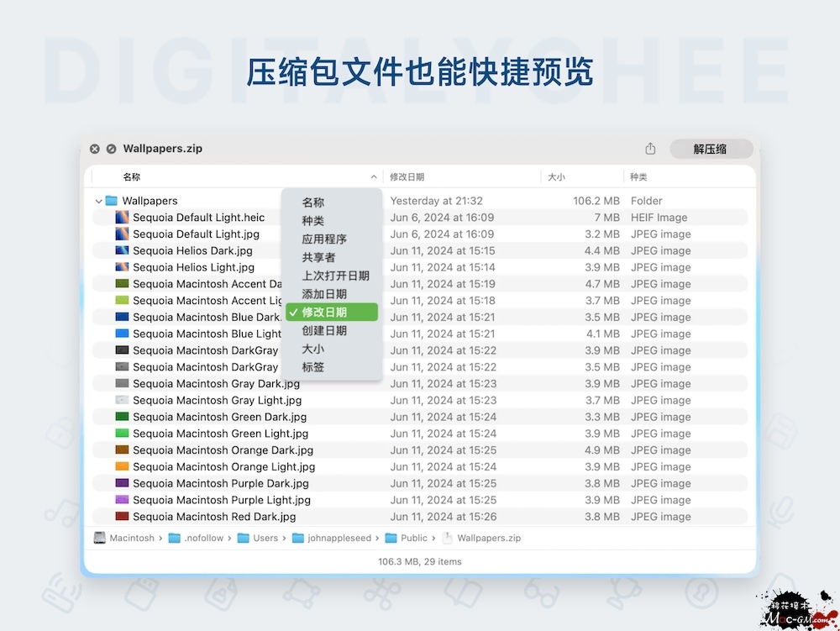Select the Sequoia Default Light.heic thumbnail icon
The width and height of the screenshot is (840, 631).
[x=122, y=218]
